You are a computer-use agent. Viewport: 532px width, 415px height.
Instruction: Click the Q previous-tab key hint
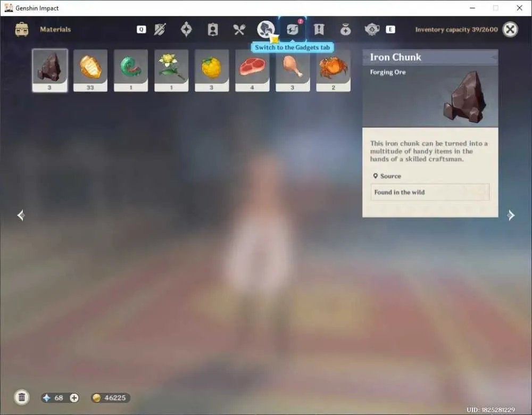(141, 29)
